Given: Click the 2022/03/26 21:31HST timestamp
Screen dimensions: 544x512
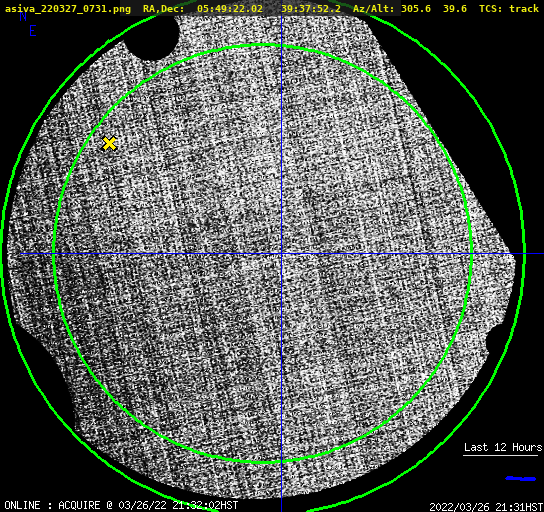Looking at the screenshot, I should [x=486, y=507].
